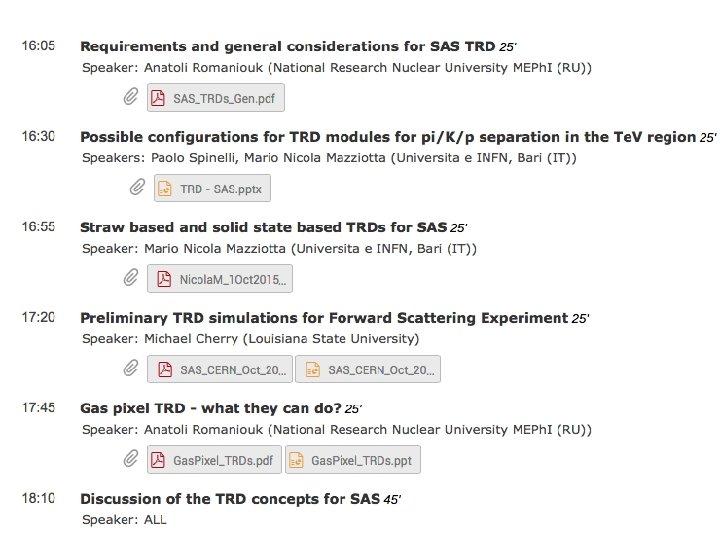Click presentation icon on GasPixel_TRDs.ppt attachment
Image resolution: width=720 pixels, height=540 pixels.
click(296, 460)
